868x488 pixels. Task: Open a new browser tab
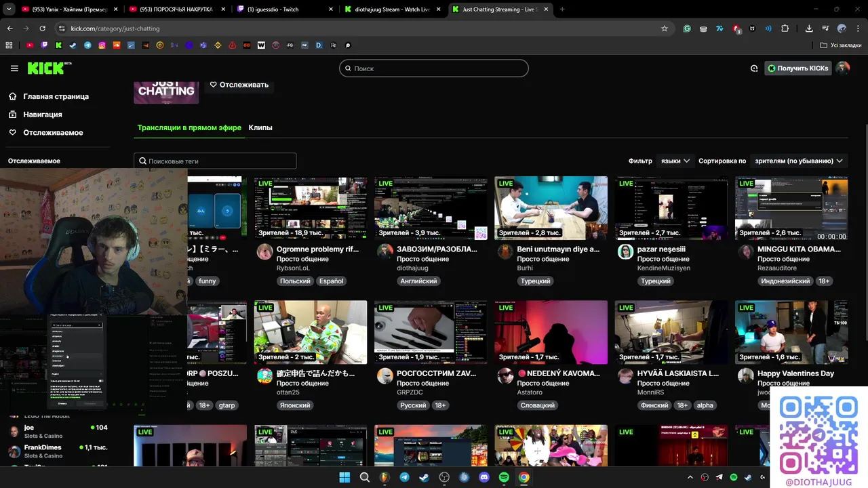pos(562,9)
